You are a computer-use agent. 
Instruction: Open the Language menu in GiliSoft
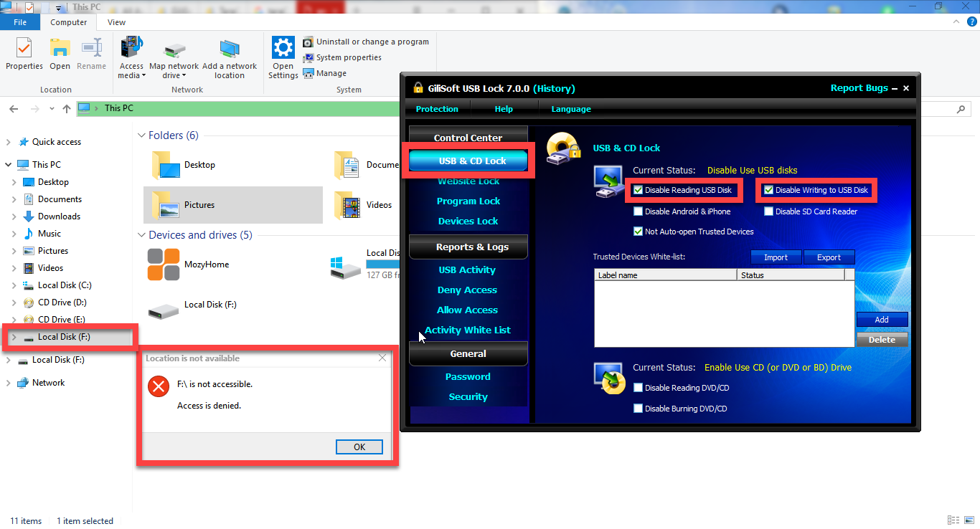click(571, 109)
